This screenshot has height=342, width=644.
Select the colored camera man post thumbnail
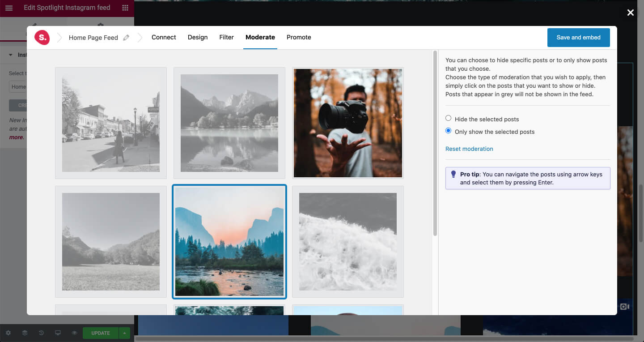[x=348, y=123]
